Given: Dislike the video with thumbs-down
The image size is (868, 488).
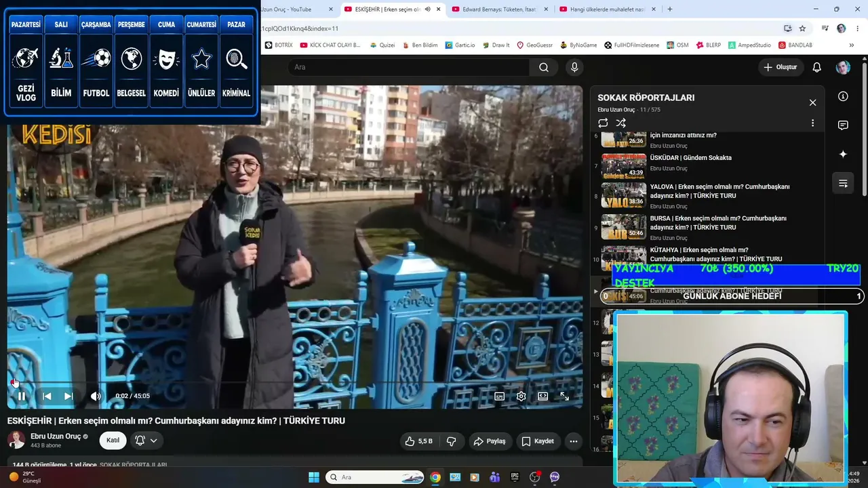Looking at the screenshot, I should [x=451, y=441].
